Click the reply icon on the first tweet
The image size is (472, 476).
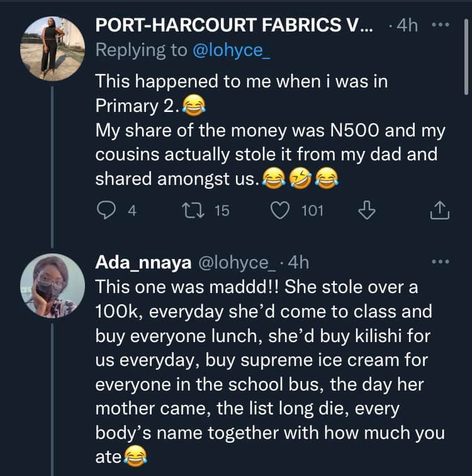click(107, 211)
